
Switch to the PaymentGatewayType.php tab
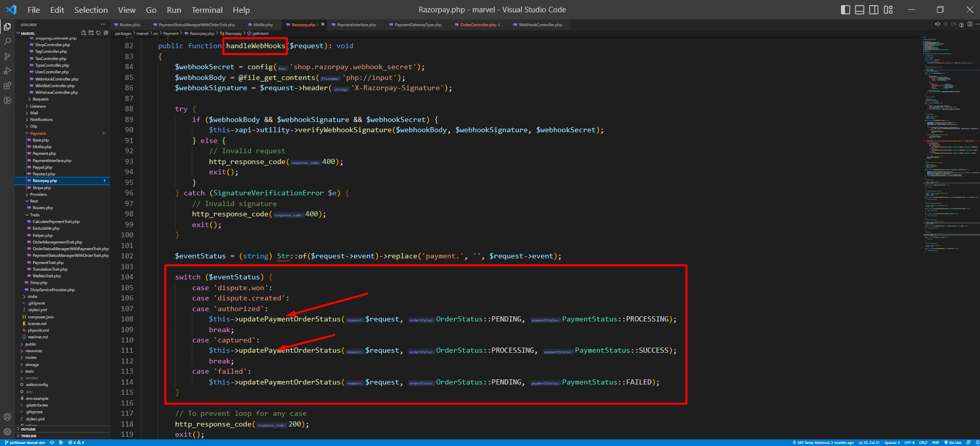tap(417, 25)
